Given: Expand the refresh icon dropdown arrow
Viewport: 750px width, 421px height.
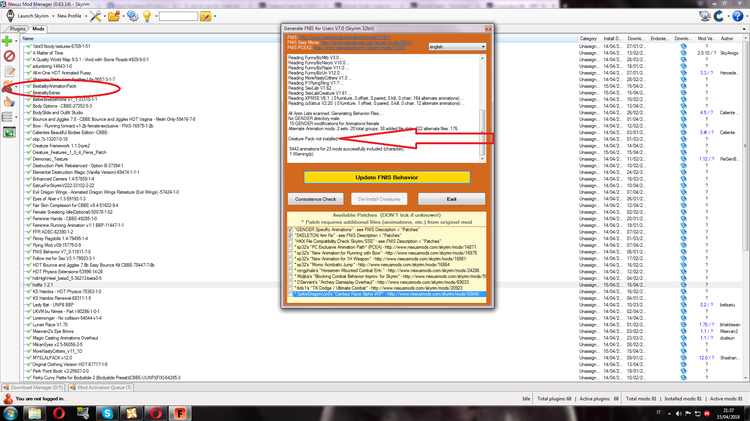Looking at the screenshot, I should 728,16.
